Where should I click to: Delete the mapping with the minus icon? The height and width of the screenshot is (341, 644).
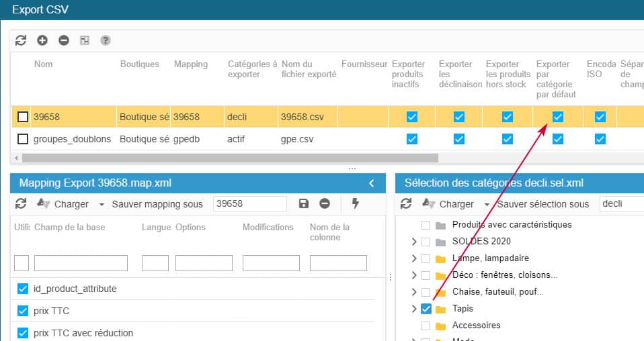tap(324, 203)
